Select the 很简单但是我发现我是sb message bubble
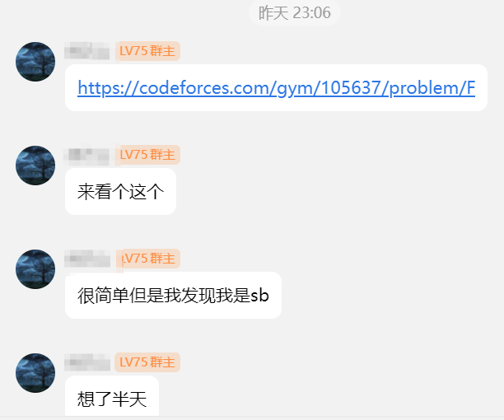This screenshot has height=420, width=504. (173, 296)
